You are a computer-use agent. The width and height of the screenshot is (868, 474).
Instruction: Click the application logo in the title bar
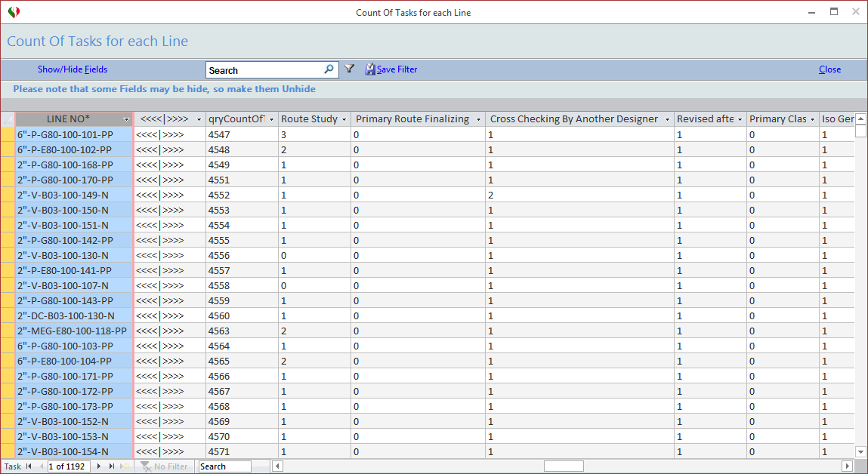(14, 12)
